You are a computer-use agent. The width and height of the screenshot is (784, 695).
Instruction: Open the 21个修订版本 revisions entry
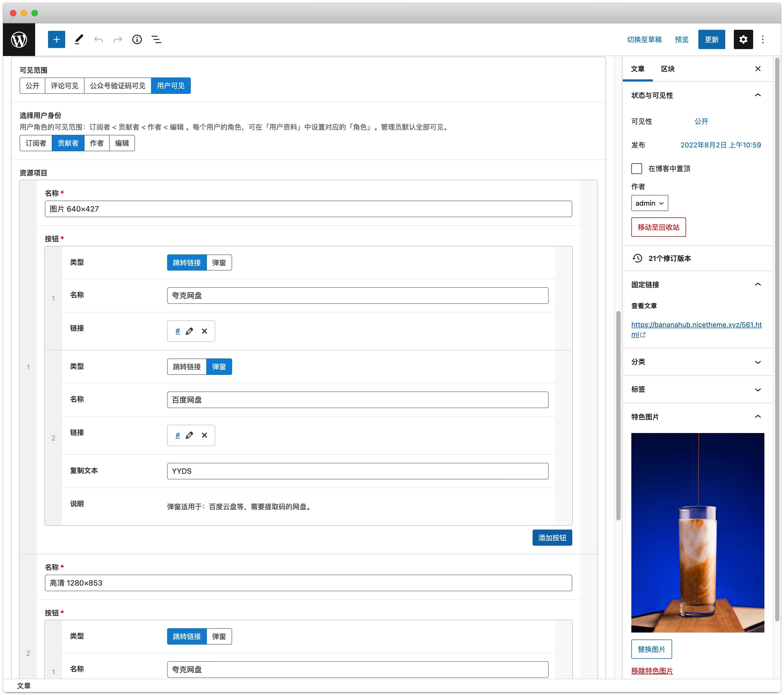698,258
